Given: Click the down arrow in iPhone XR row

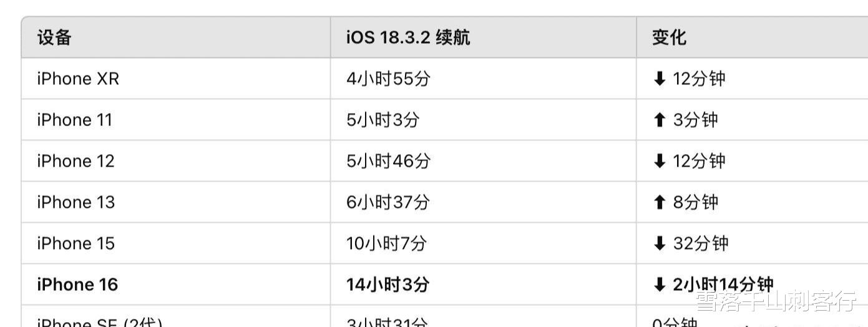Looking at the screenshot, I should [x=660, y=79].
